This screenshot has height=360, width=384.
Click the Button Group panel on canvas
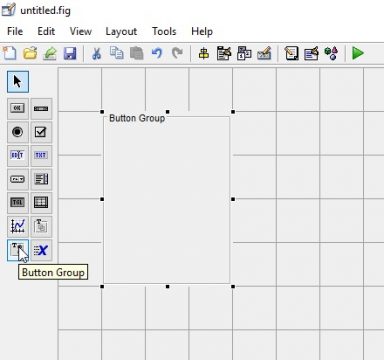[x=167, y=199]
